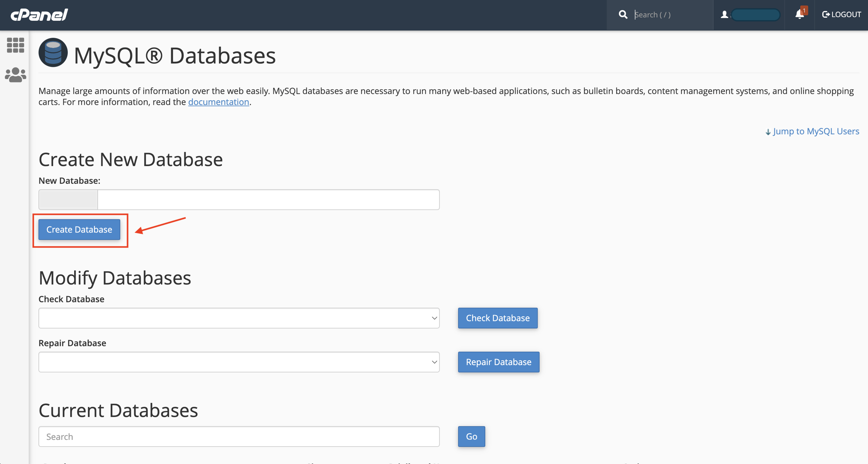The image size is (868, 464).
Task: Click the top search magnifier icon
Action: pos(623,15)
